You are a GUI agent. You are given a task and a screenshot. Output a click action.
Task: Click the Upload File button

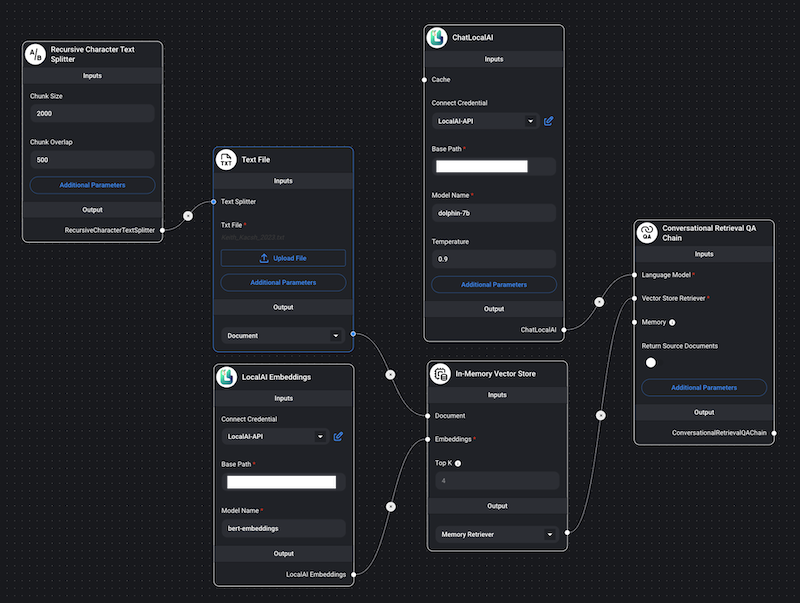283,258
